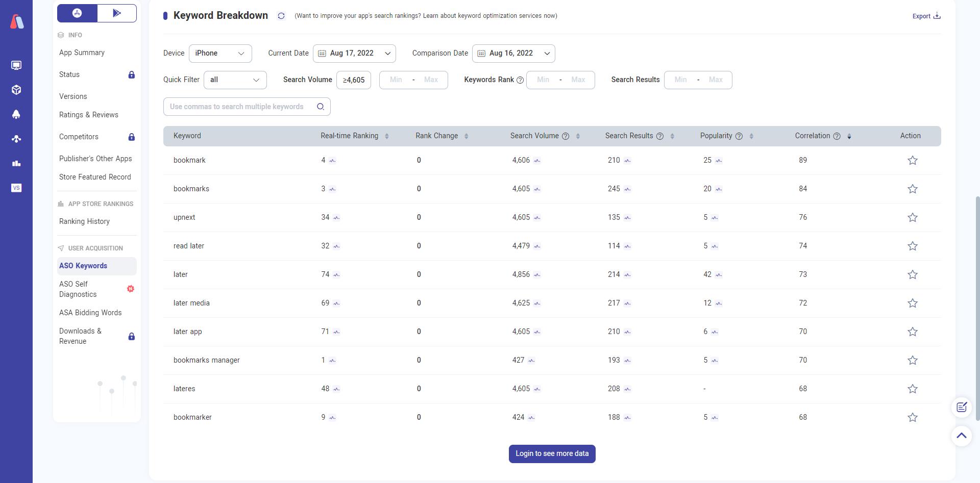Image resolution: width=980 pixels, height=483 pixels.
Task: Open the locked Status item
Action: click(x=96, y=74)
